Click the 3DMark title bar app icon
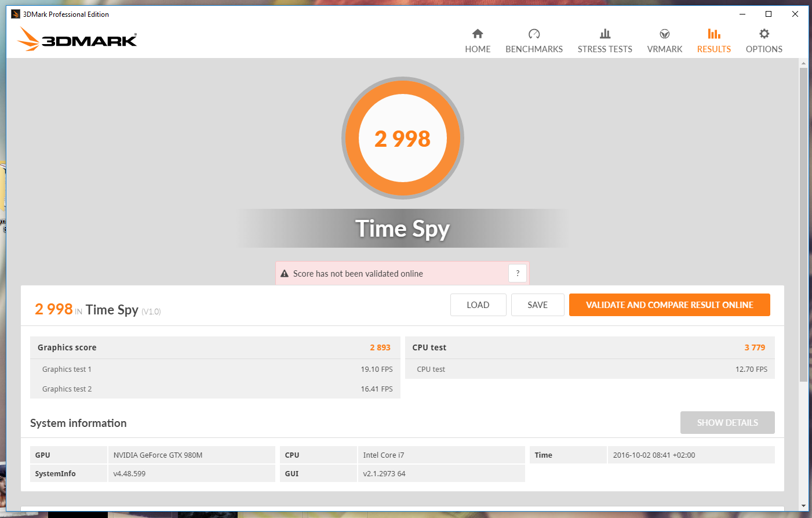 click(16, 14)
